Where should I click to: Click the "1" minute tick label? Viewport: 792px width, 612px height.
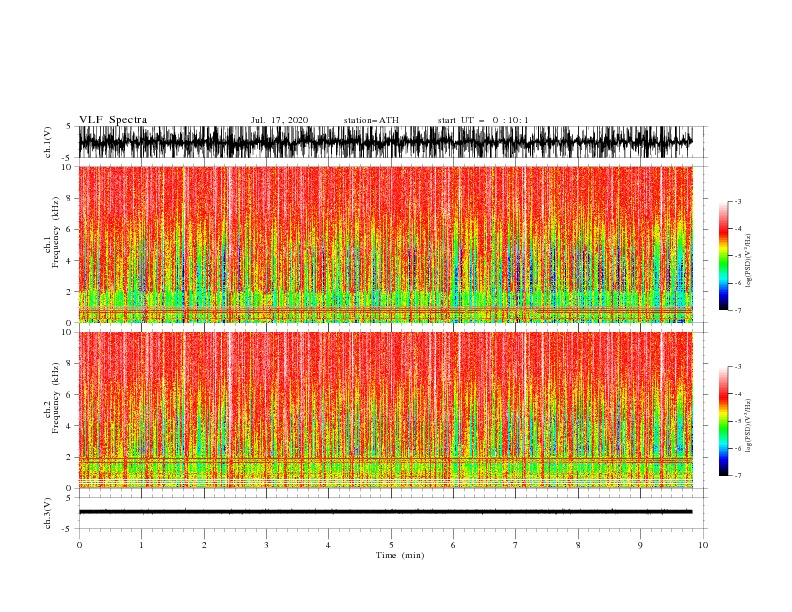point(141,545)
